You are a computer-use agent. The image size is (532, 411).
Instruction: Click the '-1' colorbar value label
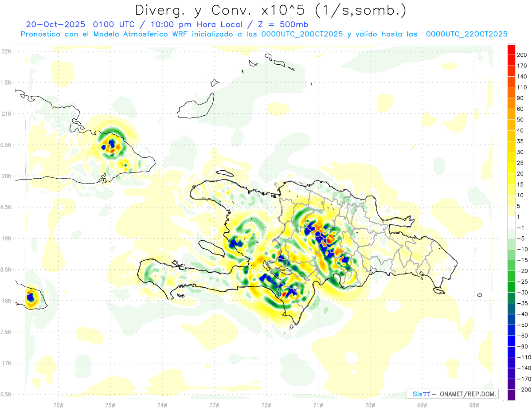coord(520,227)
